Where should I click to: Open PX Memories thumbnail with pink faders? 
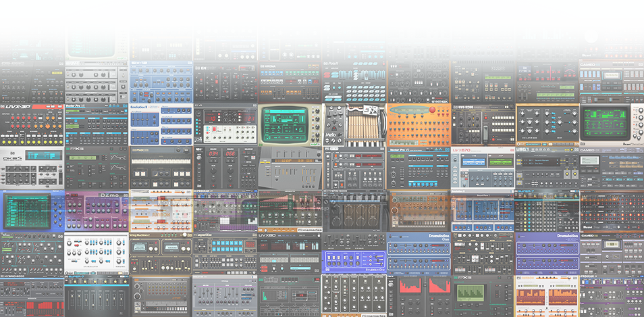click(x=290, y=211)
